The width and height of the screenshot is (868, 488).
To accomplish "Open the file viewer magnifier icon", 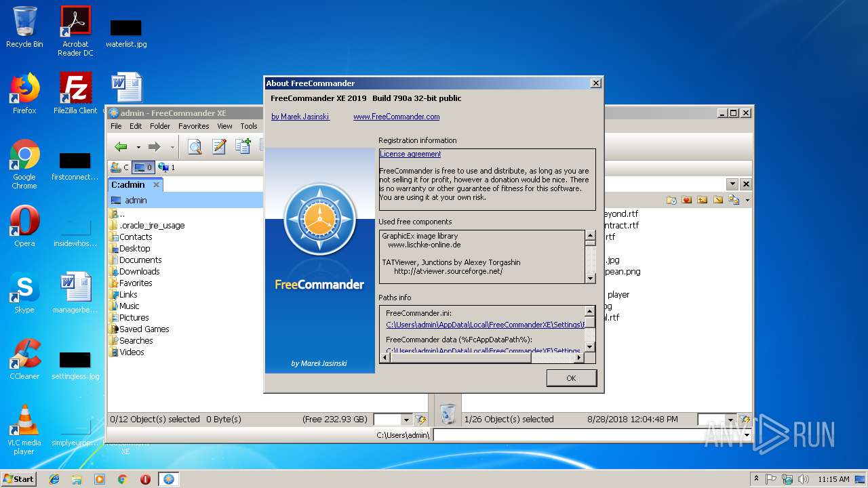I will [x=195, y=146].
